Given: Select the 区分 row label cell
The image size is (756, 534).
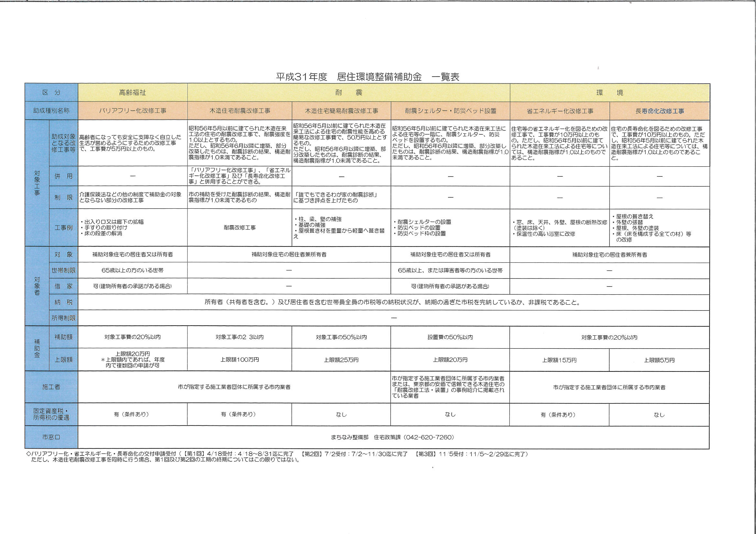Looking at the screenshot, I should [51, 93].
